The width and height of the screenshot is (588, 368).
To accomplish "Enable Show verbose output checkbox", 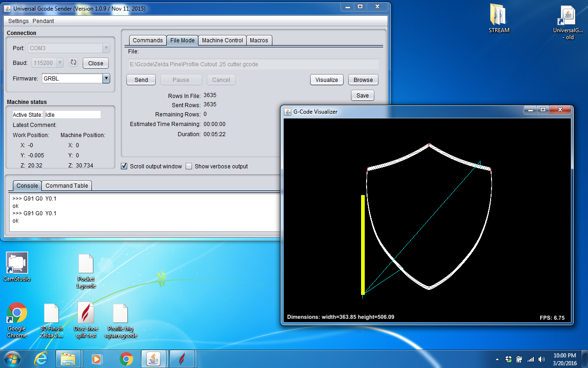I will (189, 166).
